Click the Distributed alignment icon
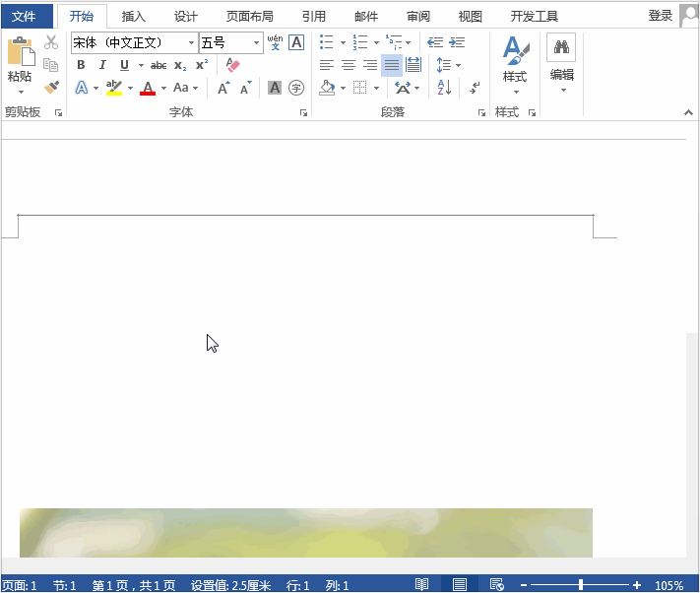700x593 pixels. tap(414, 65)
